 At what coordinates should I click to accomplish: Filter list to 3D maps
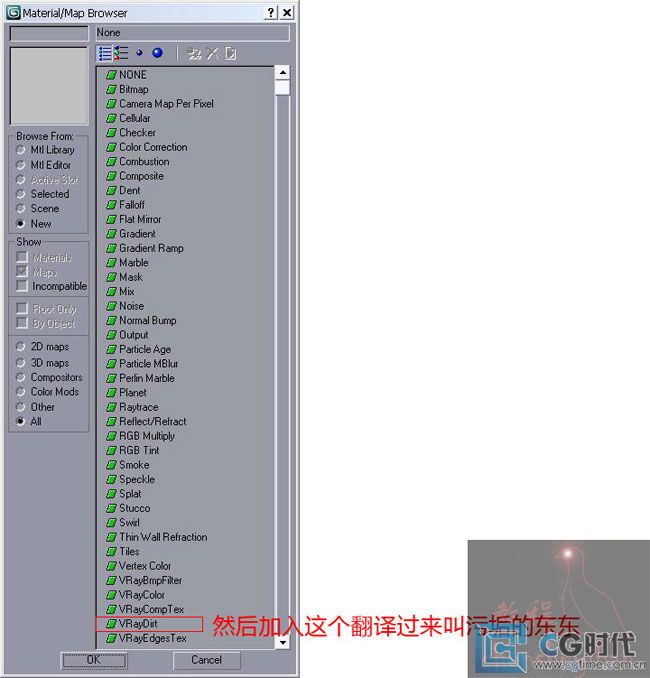click(42, 362)
